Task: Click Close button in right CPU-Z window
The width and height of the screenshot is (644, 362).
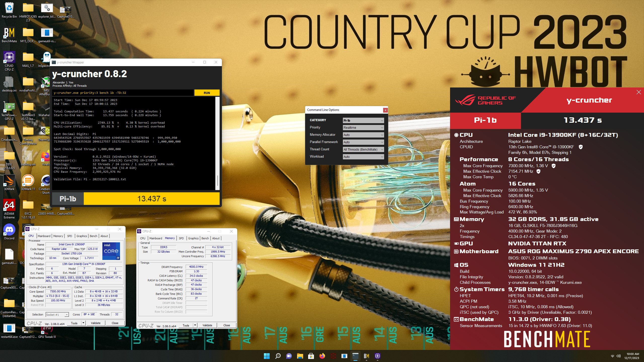Action: click(227, 325)
